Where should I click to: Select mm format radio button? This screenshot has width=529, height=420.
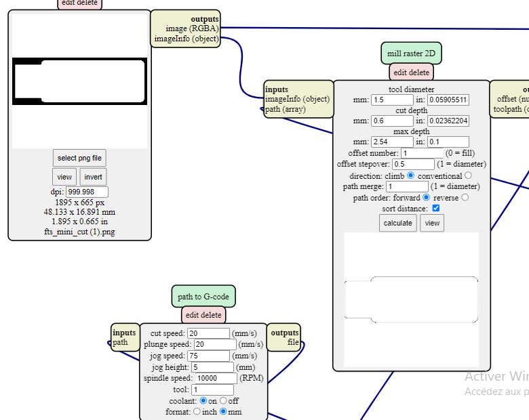click(223, 411)
